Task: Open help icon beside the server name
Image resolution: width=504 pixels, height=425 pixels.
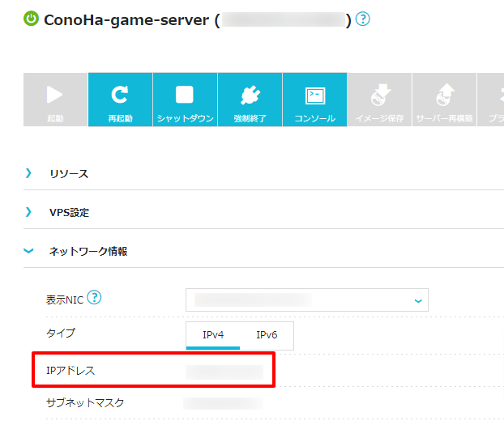Action: [362, 19]
